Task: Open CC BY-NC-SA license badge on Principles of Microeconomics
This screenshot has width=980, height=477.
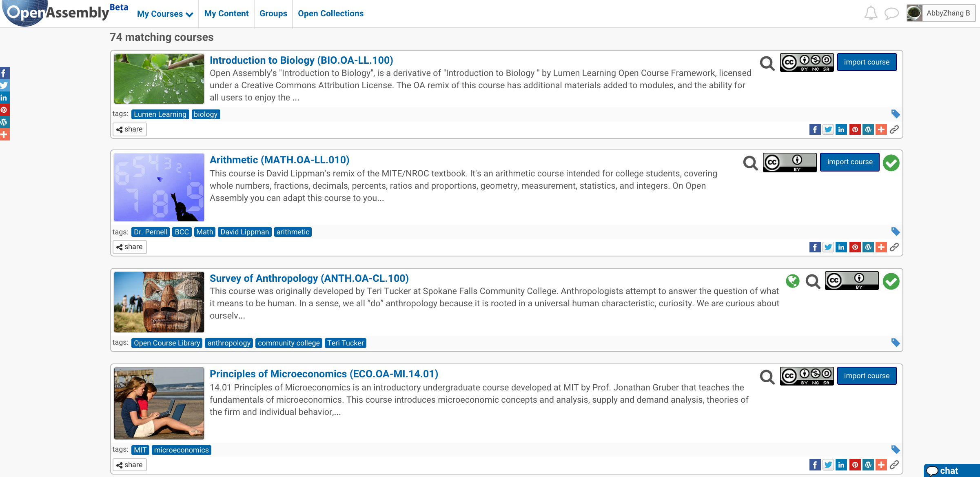Action: (807, 376)
